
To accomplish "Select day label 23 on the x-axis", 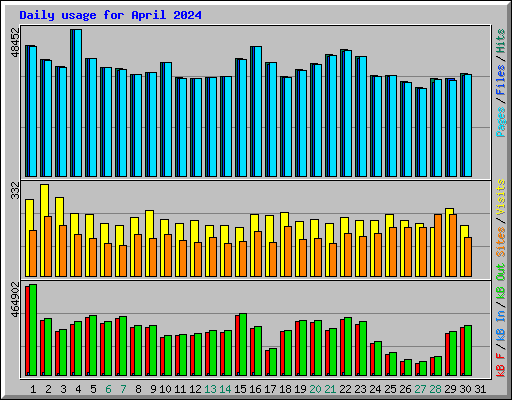I will [x=360, y=389].
